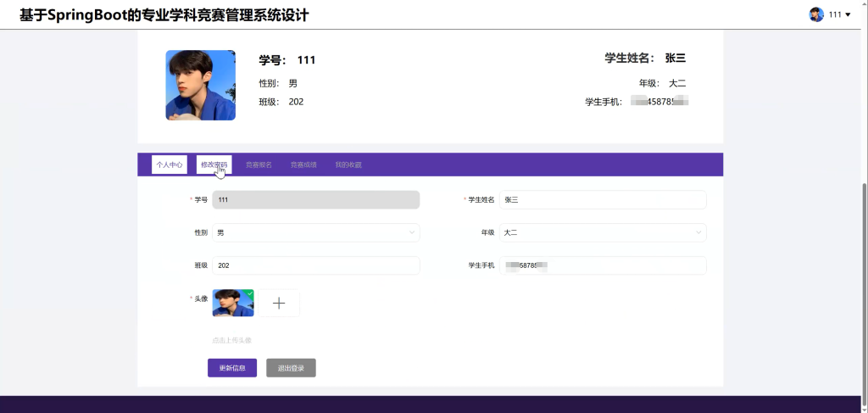Open the 性别 dropdown

316,232
